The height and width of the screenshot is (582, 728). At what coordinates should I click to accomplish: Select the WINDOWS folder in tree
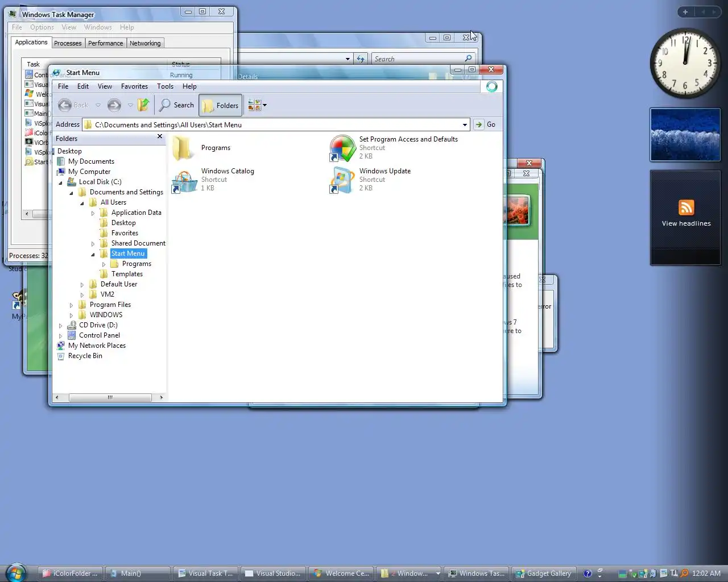click(106, 315)
